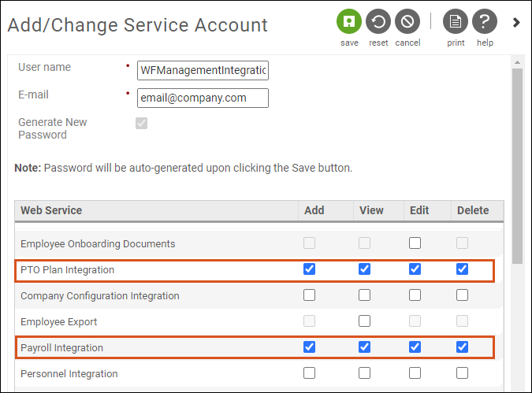Click the scrollbar up arrow

point(517,62)
